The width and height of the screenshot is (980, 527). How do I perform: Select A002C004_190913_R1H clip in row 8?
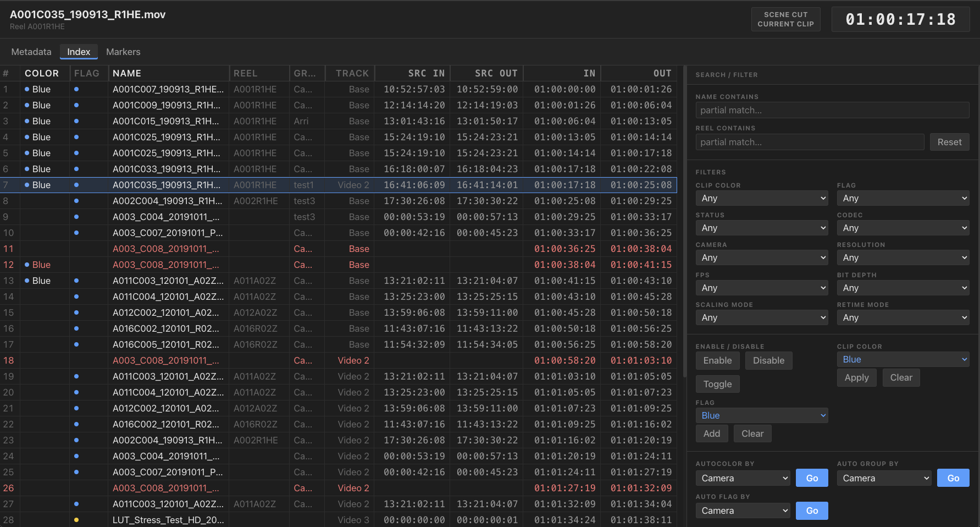point(168,201)
